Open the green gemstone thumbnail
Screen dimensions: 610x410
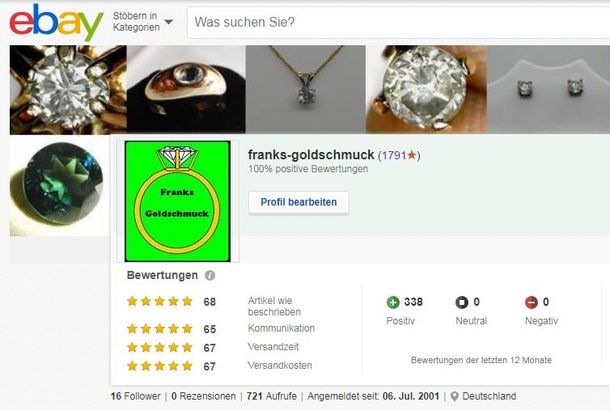[60, 186]
